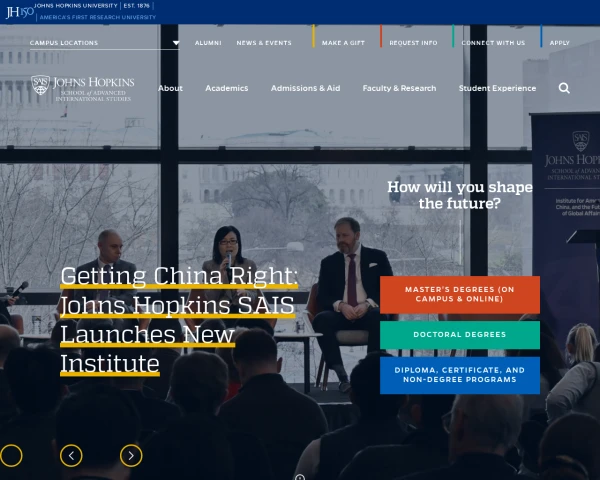Screen dimensions: 600x480
Task: Click Request Info
Action: point(413,43)
